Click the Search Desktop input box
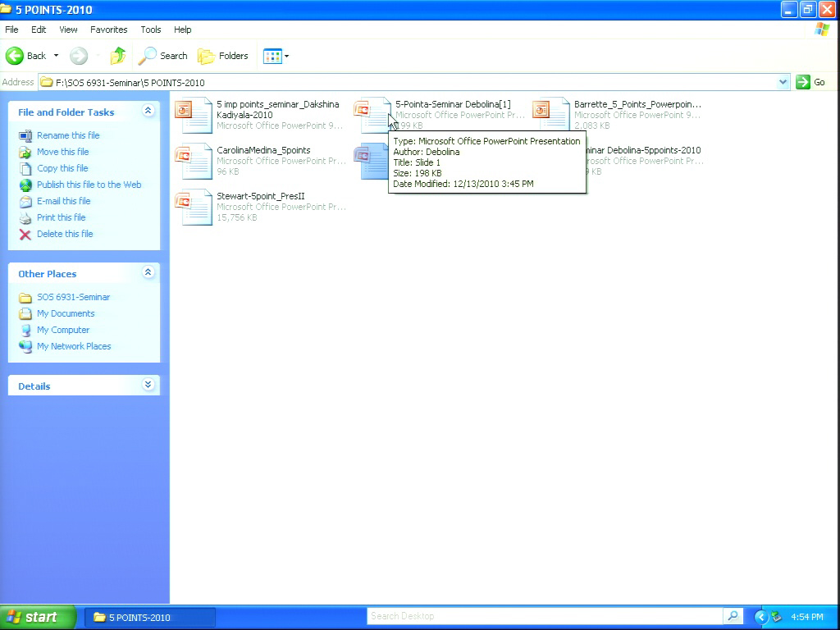The height and width of the screenshot is (630, 840). click(x=545, y=617)
